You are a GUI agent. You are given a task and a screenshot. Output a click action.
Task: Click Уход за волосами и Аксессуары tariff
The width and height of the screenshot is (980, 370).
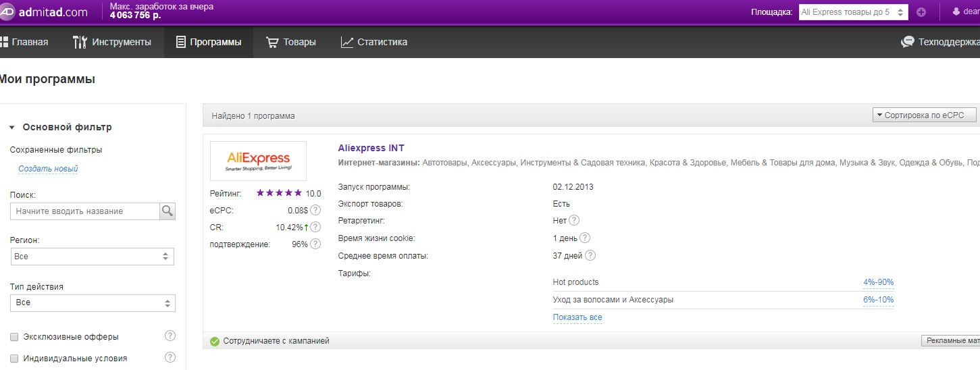coord(613,300)
